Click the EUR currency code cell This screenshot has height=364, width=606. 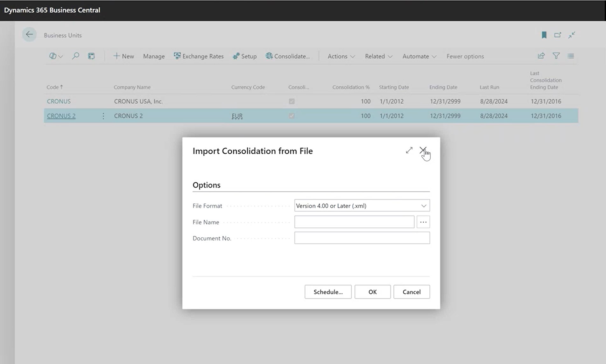point(237,116)
